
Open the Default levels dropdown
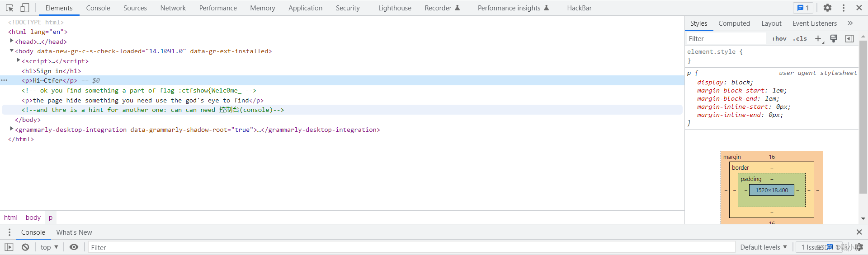[764, 247]
